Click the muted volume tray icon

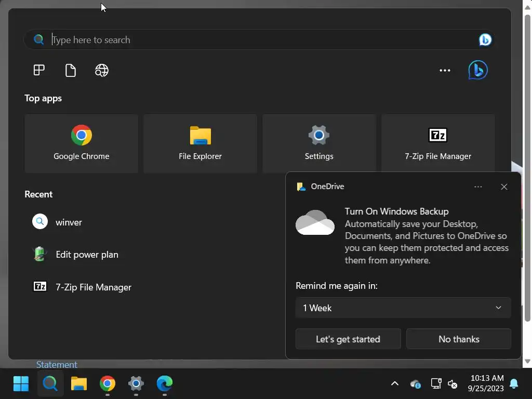[453, 384]
